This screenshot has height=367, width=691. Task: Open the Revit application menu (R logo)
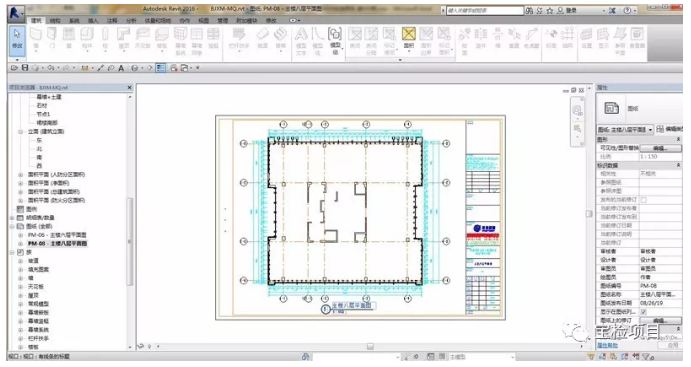(16, 14)
